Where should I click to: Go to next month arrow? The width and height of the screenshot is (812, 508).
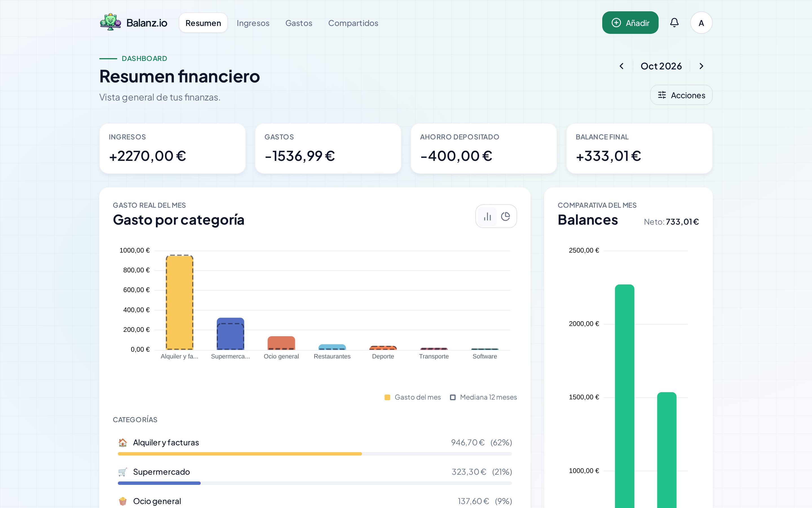pos(701,66)
